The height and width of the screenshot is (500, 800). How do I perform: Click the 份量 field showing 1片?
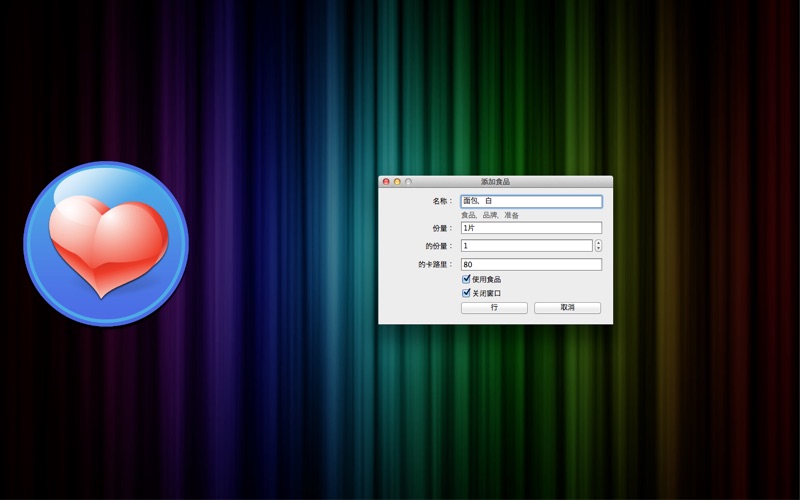(x=531, y=228)
